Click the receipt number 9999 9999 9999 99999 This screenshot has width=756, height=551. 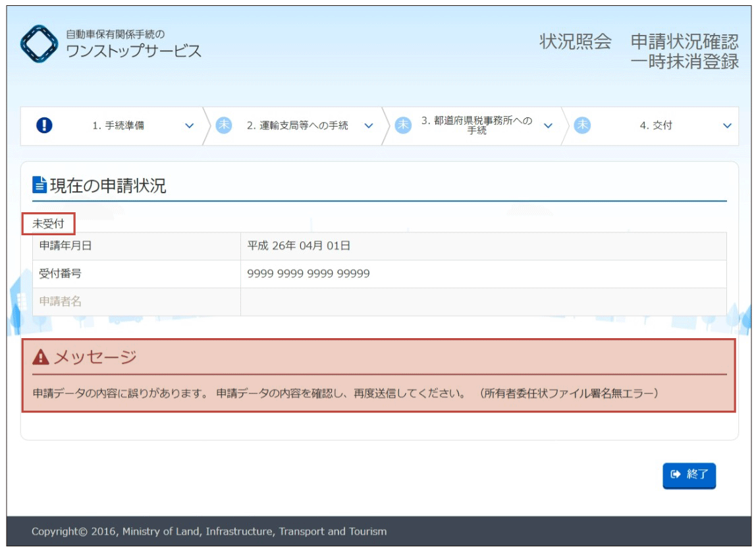click(x=309, y=274)
